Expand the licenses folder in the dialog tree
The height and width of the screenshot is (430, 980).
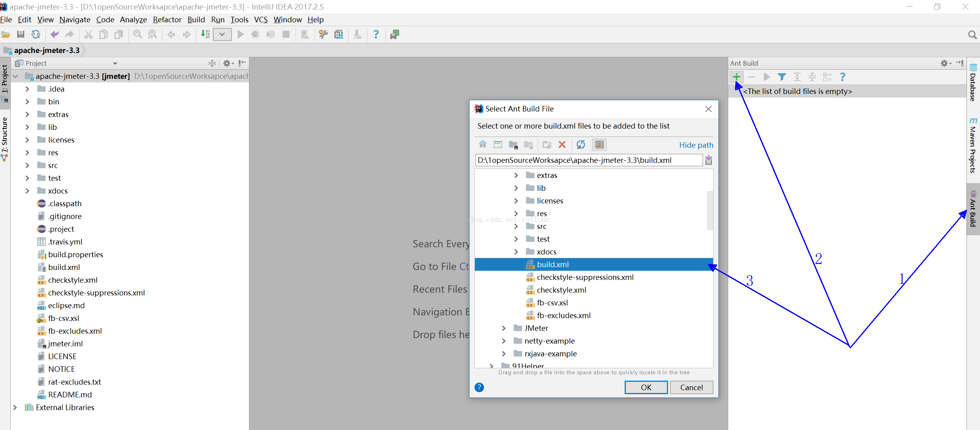tap(516, 201)
